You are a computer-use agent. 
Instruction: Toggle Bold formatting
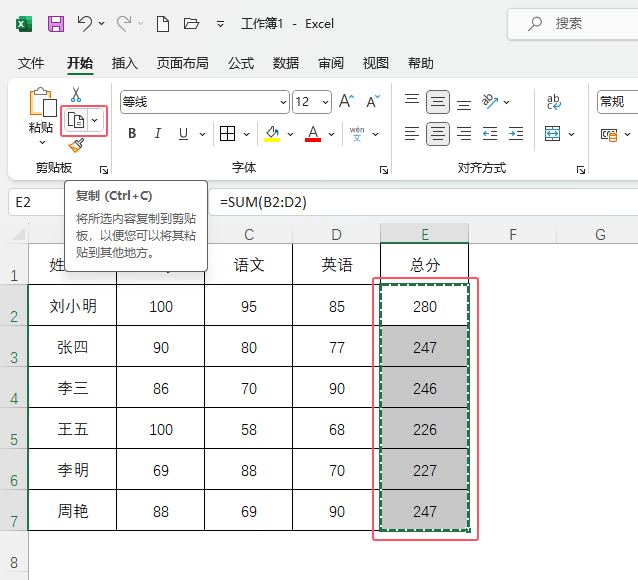coord(132,134)
